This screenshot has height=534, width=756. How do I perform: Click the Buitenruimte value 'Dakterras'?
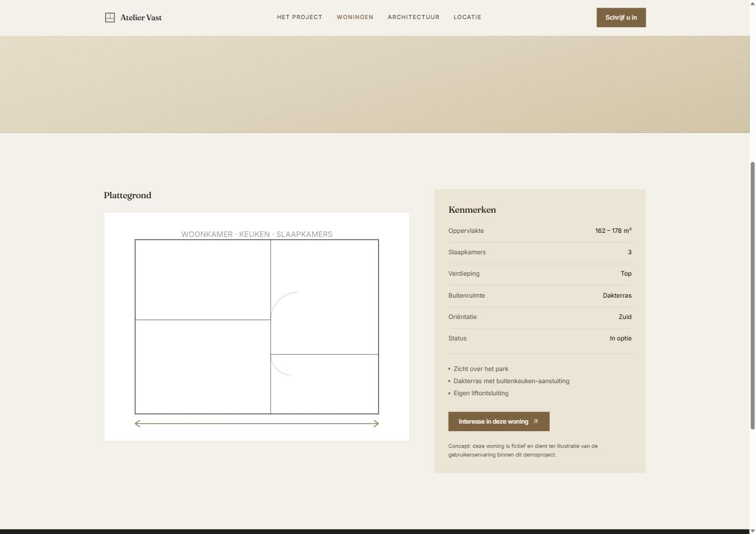click(617, 295)
